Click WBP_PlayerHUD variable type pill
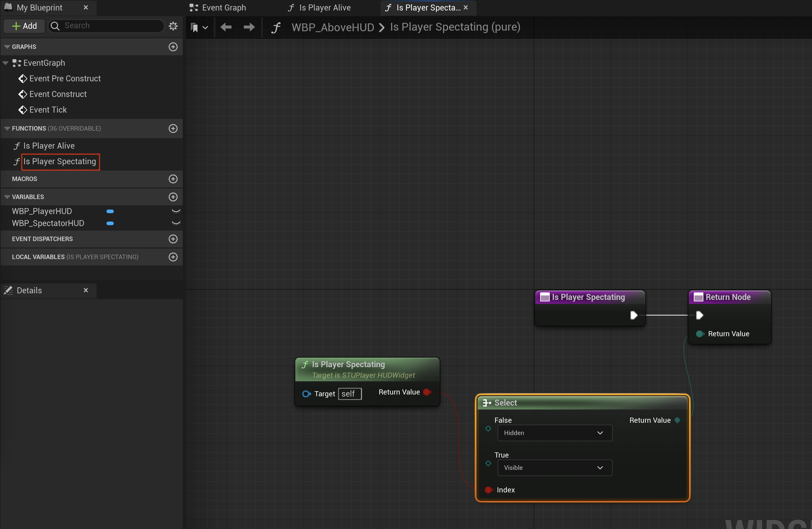This screenshot has height=529, width=812. (110, 211)
